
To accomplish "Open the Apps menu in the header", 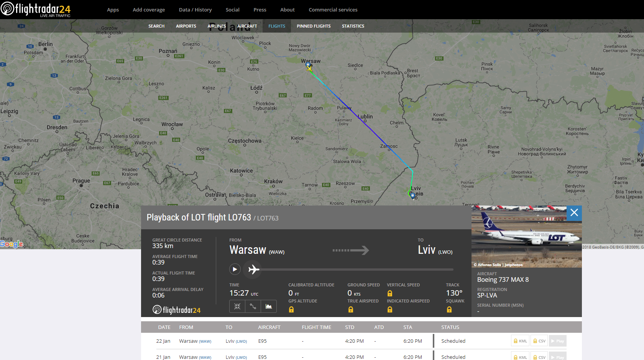I will [113, 10].
